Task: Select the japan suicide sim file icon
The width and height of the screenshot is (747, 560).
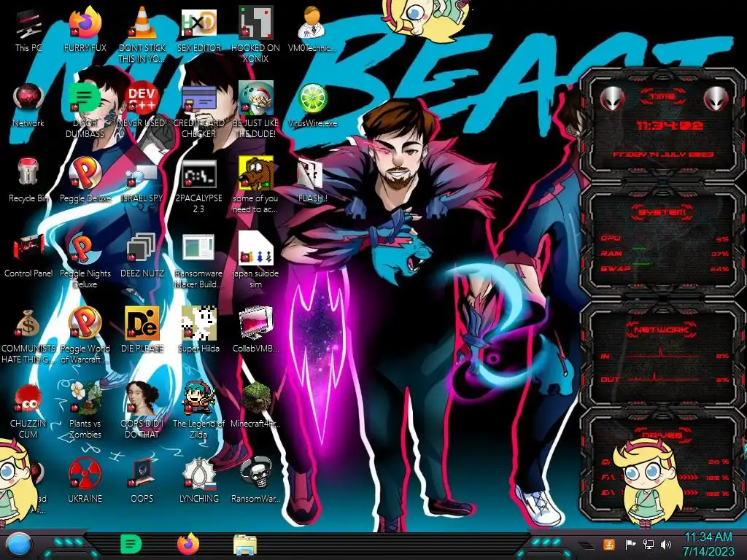Action: (256, 261)
